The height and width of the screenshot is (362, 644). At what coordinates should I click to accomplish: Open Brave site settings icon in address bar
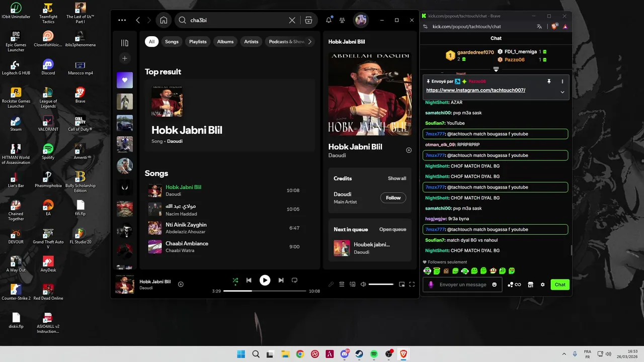pyautogui.click(x=425, y=27)
